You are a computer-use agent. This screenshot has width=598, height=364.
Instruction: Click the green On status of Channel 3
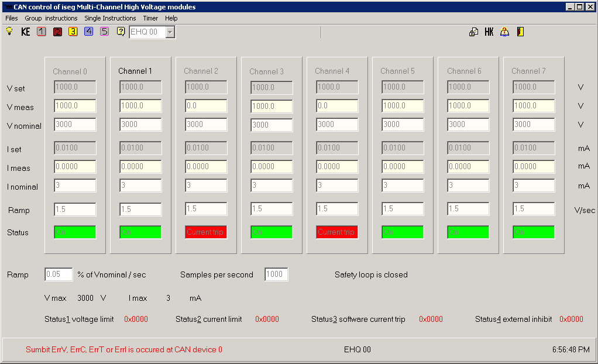coord(271,232)
